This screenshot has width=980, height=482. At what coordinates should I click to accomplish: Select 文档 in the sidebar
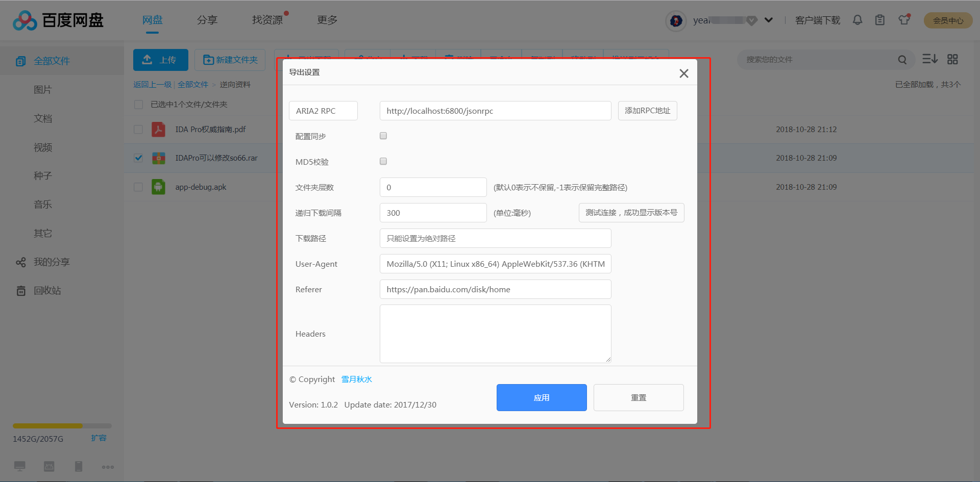coord(43,119)
